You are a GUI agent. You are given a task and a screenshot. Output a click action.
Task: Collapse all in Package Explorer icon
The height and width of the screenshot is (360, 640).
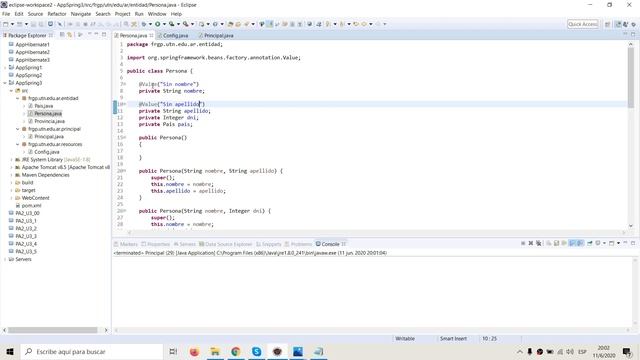62,35
